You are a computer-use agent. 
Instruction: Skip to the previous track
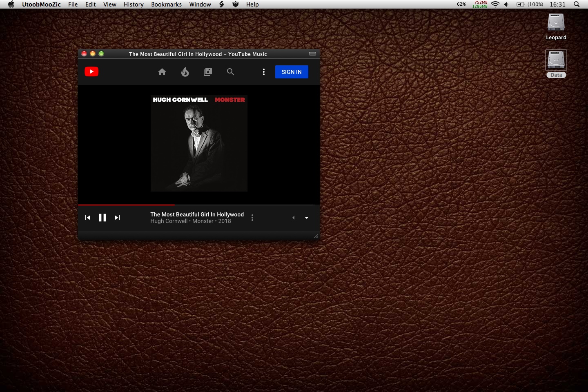[x=88, y=218]
